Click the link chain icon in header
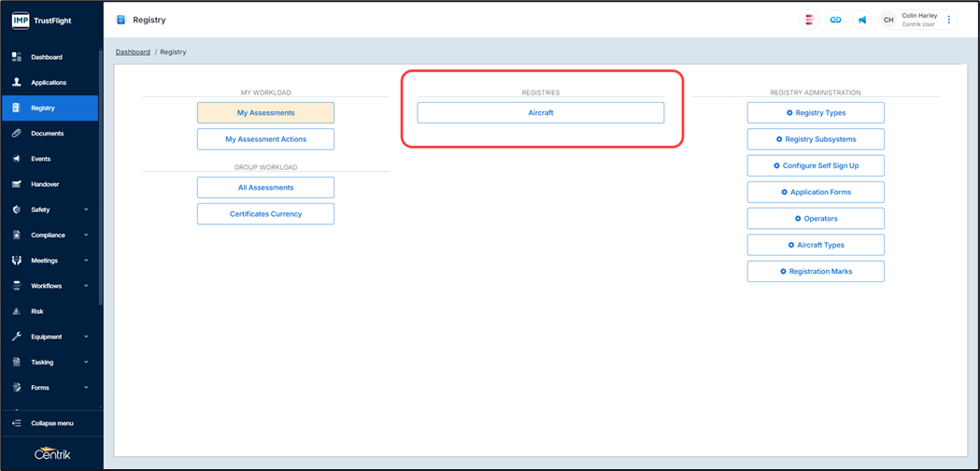Viewport: 980px width, 471px height. tap(835, 20)
